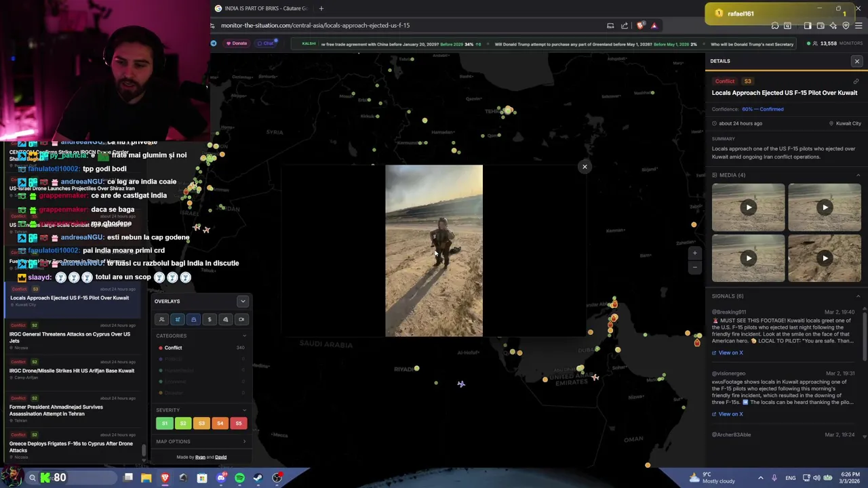Switch to INDIA IS PART OF BRIKS tab
Image resolution: width=868 pixels, height=488 pixels.
pos(261,8)
